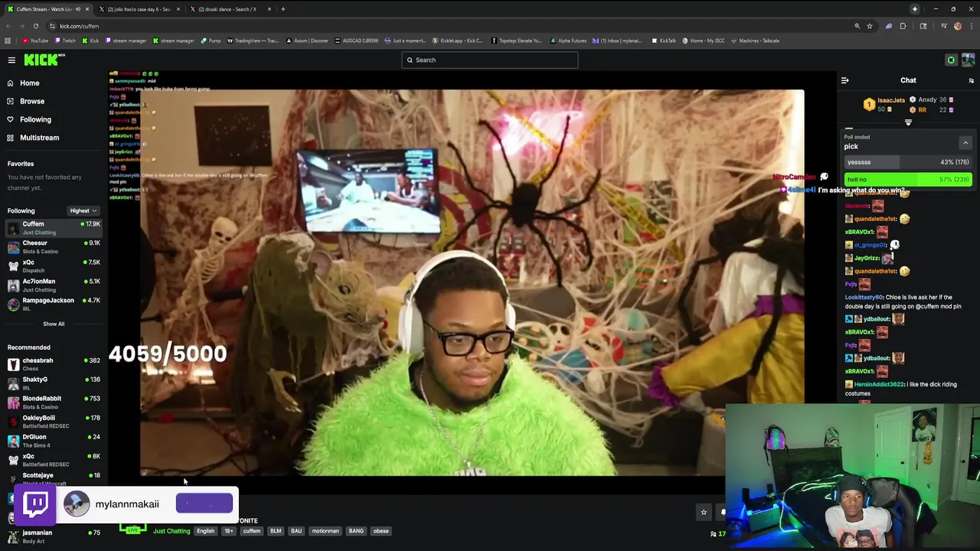Open the DrGluon Sims 4 channel
The width and height of the screenshot is (980, 551).
[54, 441]
